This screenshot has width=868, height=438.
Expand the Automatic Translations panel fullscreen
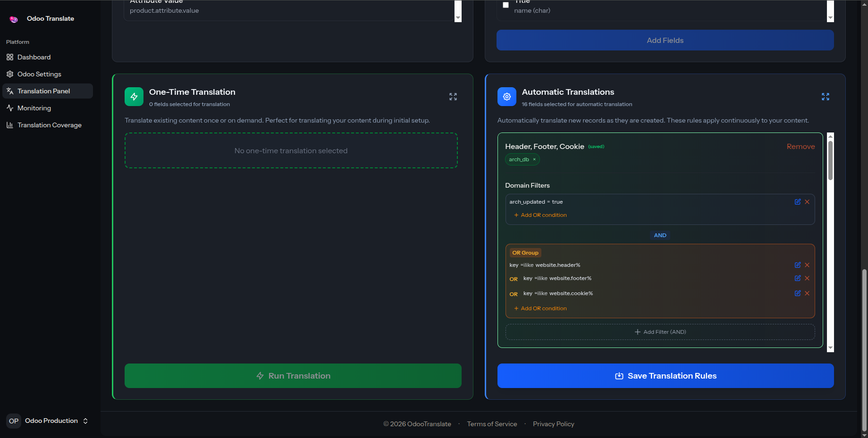tap(826, 97)
